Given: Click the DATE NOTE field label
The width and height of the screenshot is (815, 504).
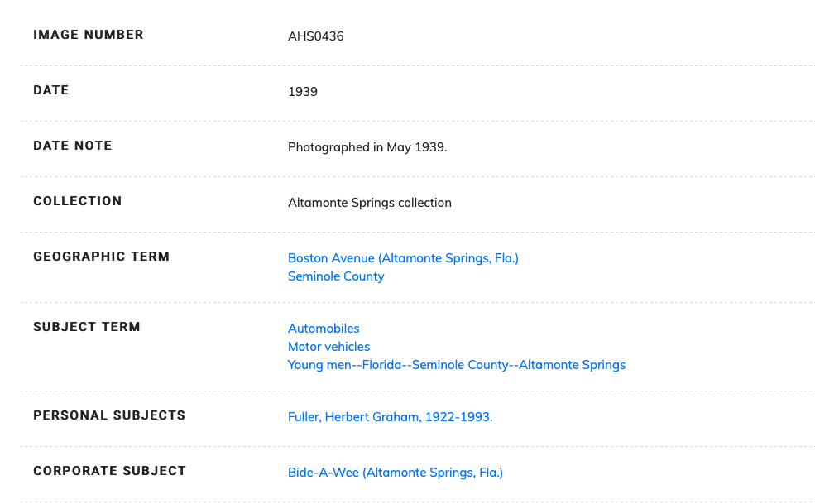Looking at the screenshot, I should pyautogui.click(x=73, y=146).
